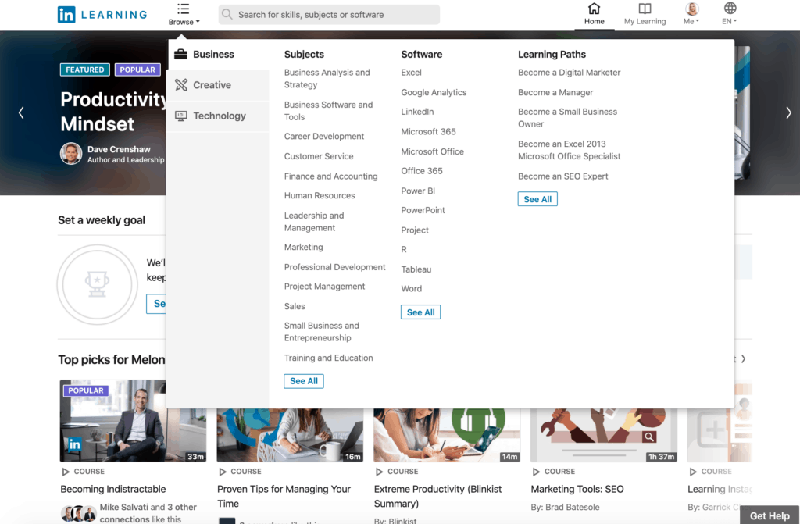The width and height of the screenshot is (800, 524).
Task: Open Marketing Tools: SEO course title
Action: [x=577, y=489]
